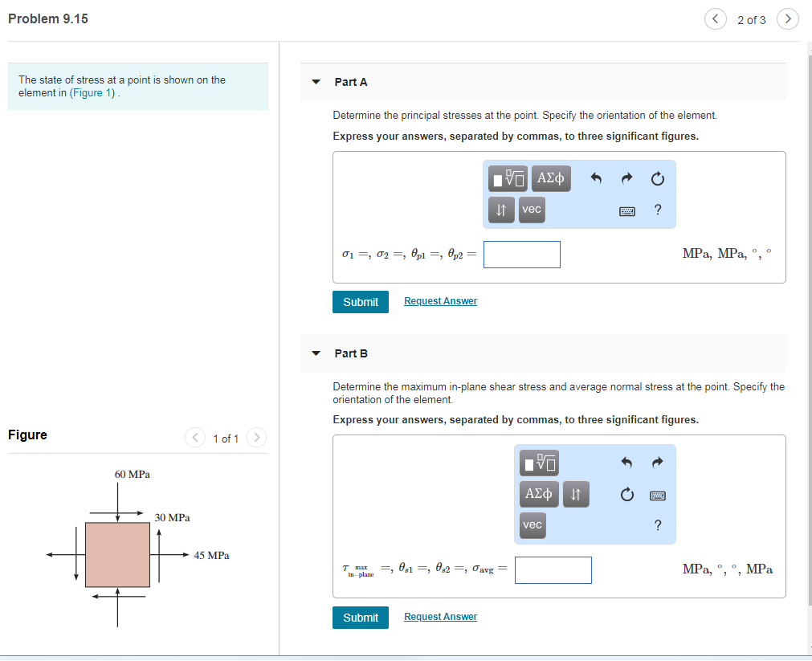Screen dimensions: 812x661
Task: Reset the Part A answer field
Action: click(657, 179)
